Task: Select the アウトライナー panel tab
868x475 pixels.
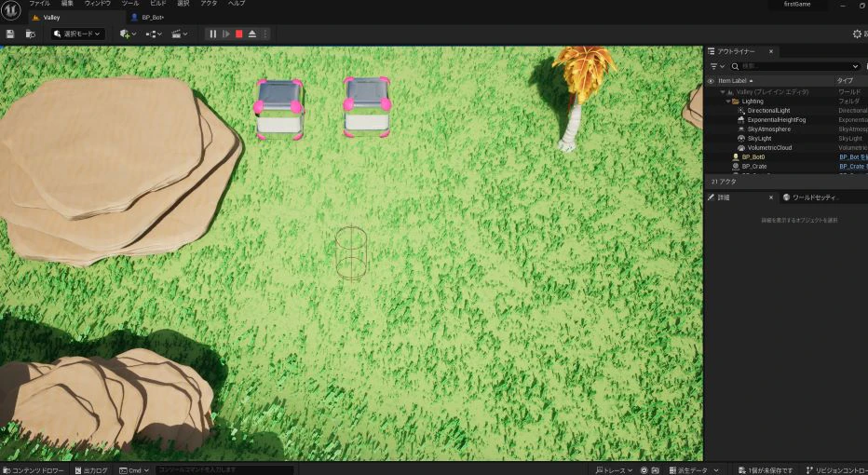Action: coord(736,51)
